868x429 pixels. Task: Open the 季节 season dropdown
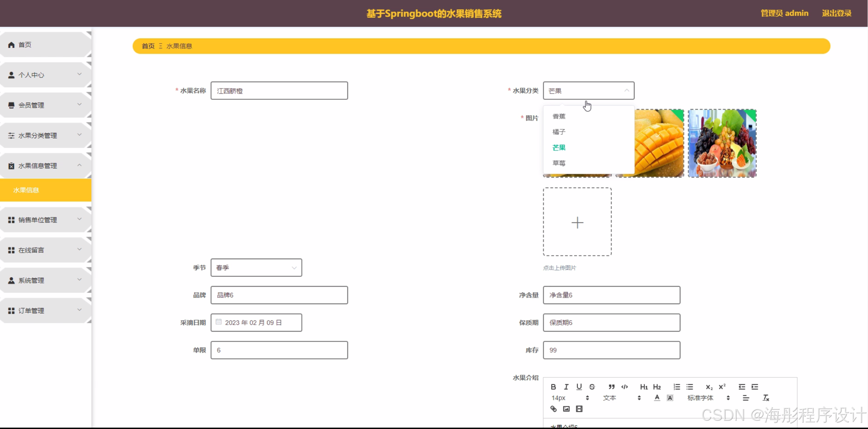click(256, 267)
